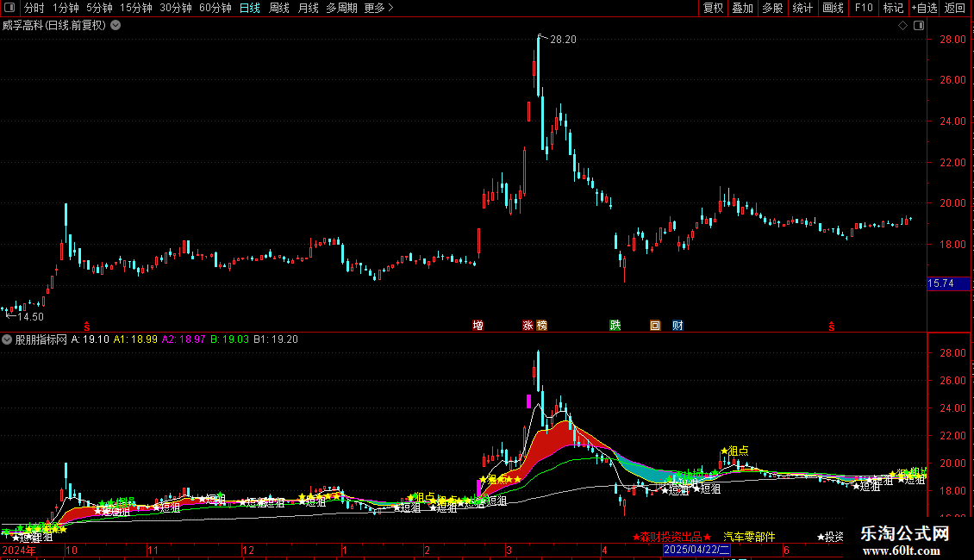Select the 日线 daily period
The height and width of the screenshot is (560, 974).
point(250,8)
